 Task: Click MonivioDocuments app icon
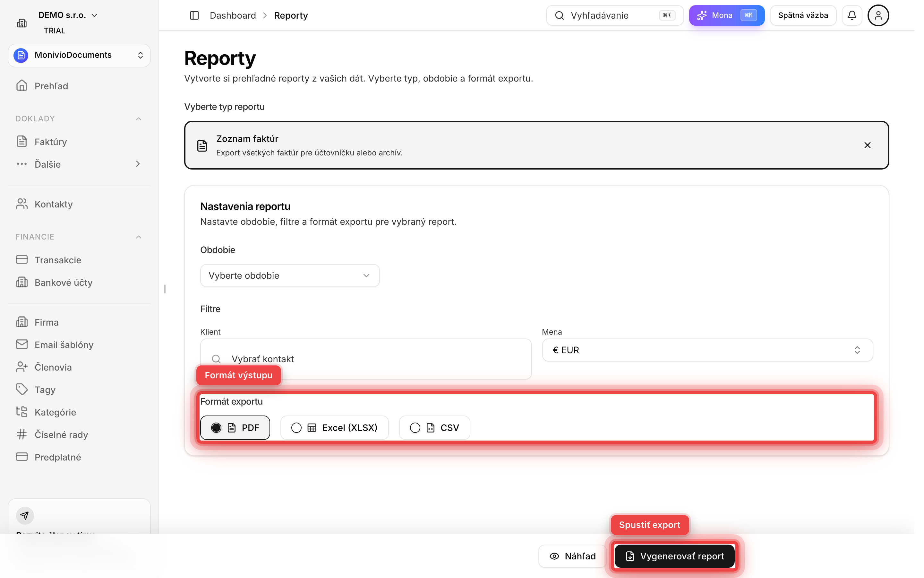click(x=21, y=55)
